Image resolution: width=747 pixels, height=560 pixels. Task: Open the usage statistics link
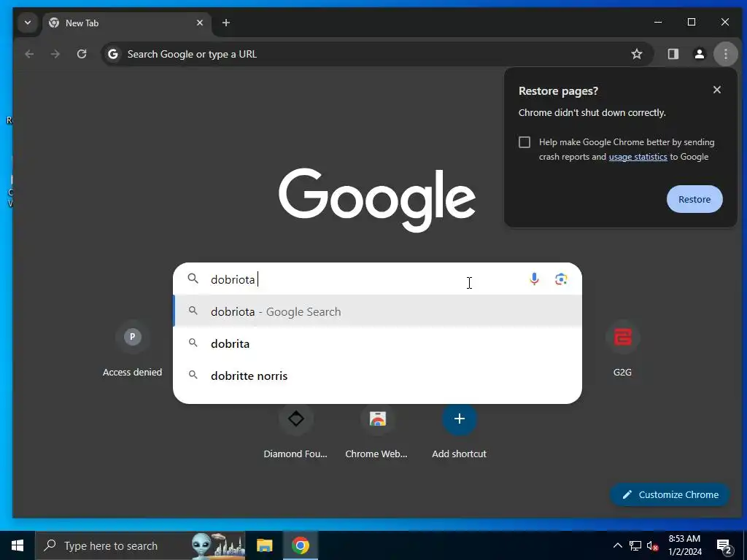[x=638, y=157]
